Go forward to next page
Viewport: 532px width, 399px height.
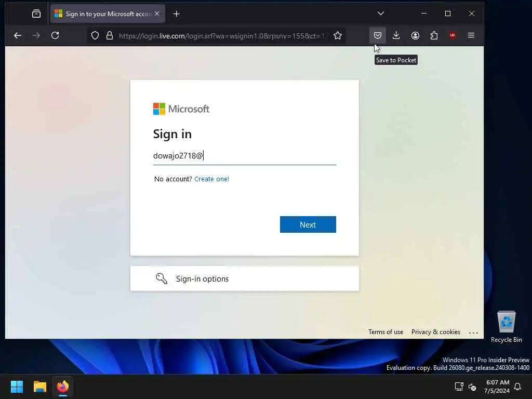pyautogui.click(x=36, y=35)
